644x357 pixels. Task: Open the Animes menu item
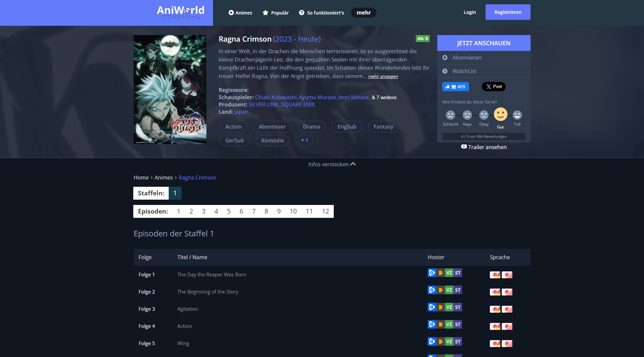pyautogui.click(x=240, y=13)
